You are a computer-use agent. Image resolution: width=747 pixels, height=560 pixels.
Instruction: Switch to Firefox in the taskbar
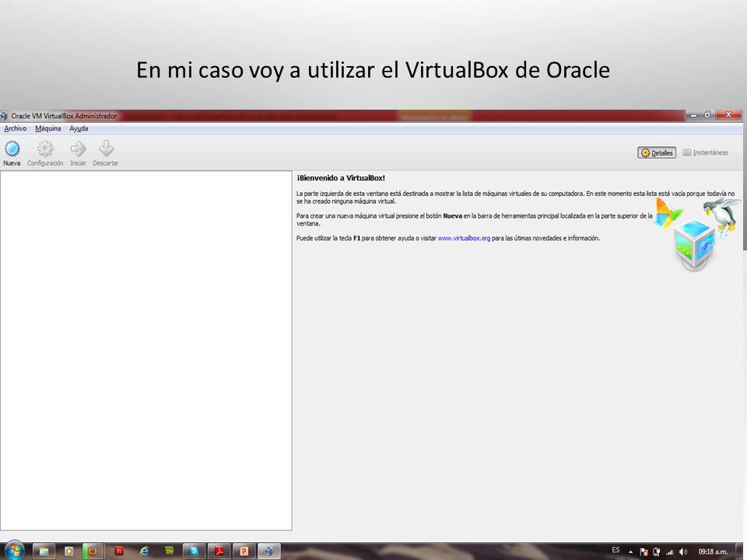(x=93, y=551)
